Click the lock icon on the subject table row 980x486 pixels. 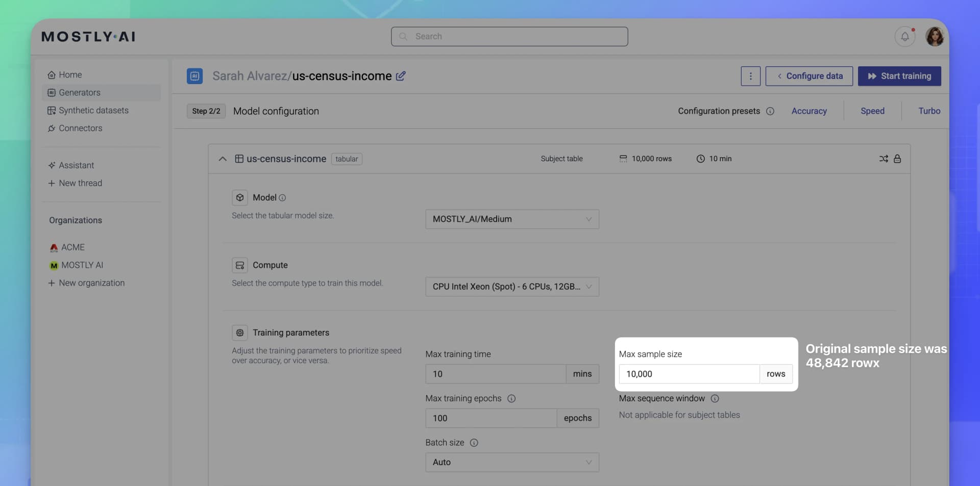click(x=898, y=159)
